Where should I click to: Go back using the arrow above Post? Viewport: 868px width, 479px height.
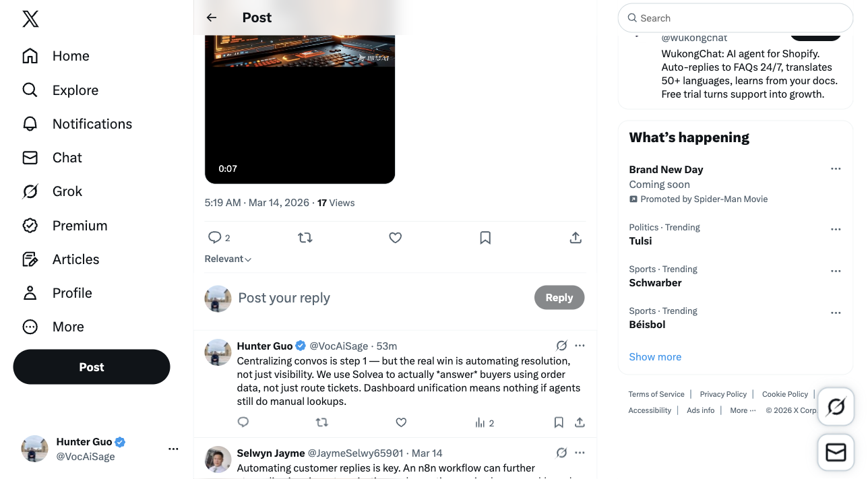pos(212,18)
